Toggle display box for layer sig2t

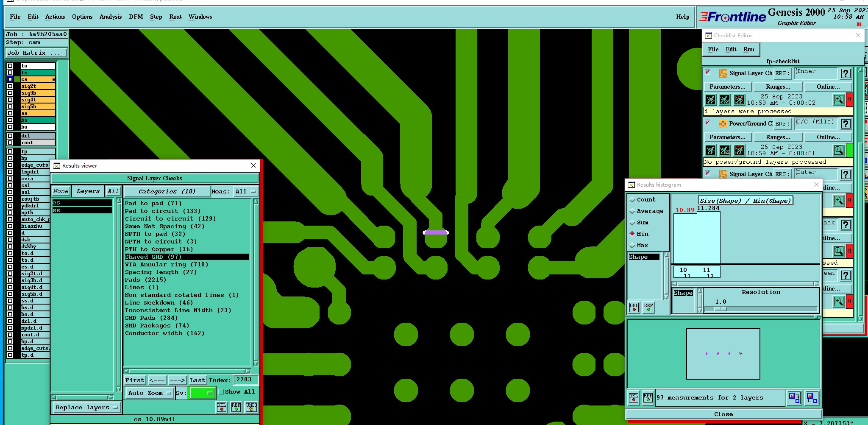[10, 86]
